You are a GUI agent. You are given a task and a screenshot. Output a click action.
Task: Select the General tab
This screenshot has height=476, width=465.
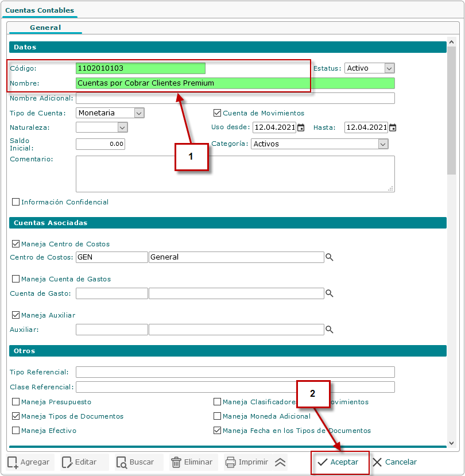coord(45,28)
